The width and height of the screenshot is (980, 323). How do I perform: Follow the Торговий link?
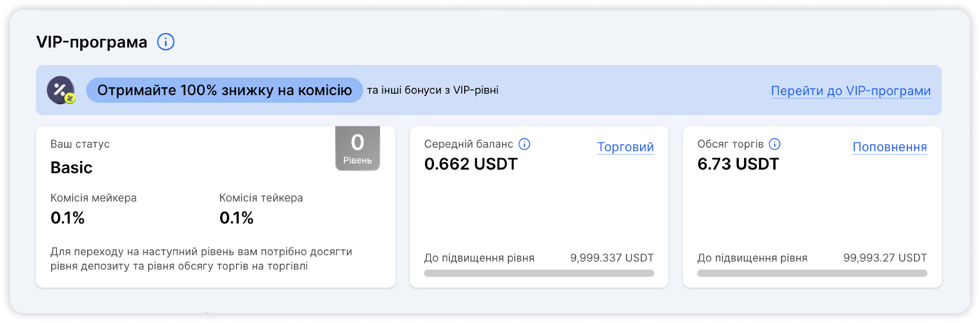coord(625,147)
